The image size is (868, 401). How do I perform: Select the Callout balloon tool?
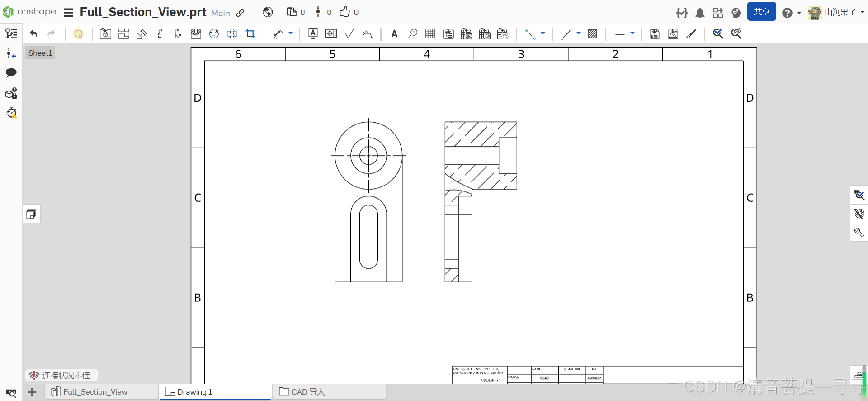412,33
